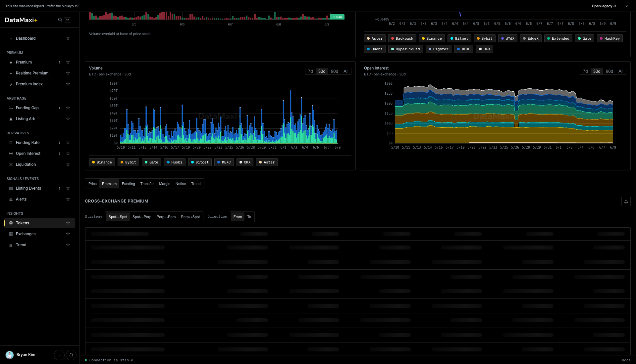Star the Tokens entry
The height and width of the screenshot is (364, 636).
68,223
